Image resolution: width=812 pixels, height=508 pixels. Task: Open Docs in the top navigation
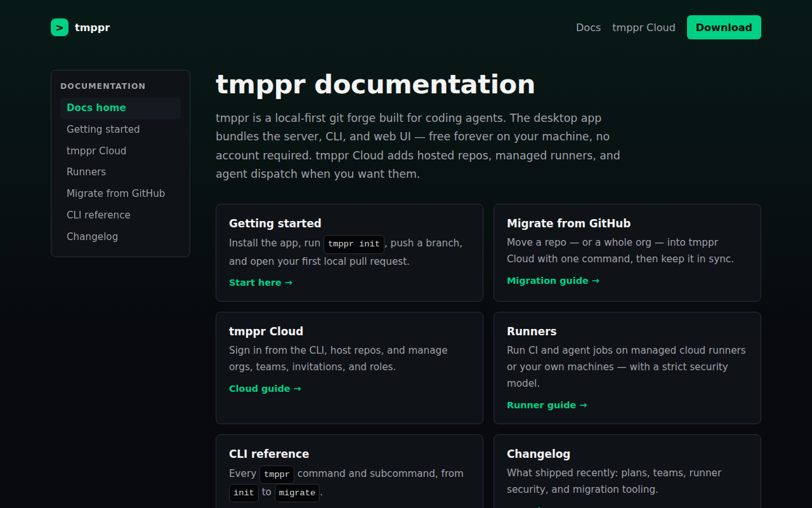pos(588,27)
